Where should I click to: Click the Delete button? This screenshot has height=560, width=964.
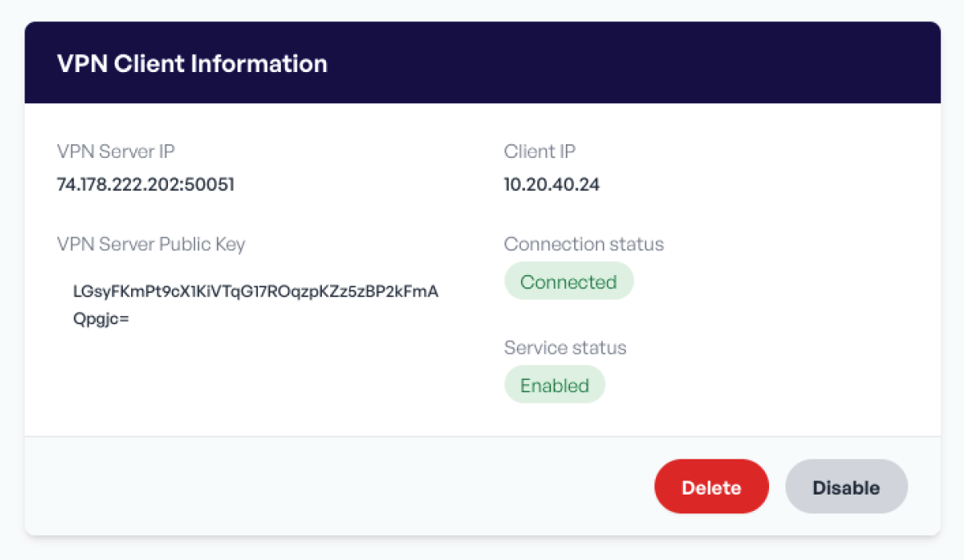(x=711, y=486)
